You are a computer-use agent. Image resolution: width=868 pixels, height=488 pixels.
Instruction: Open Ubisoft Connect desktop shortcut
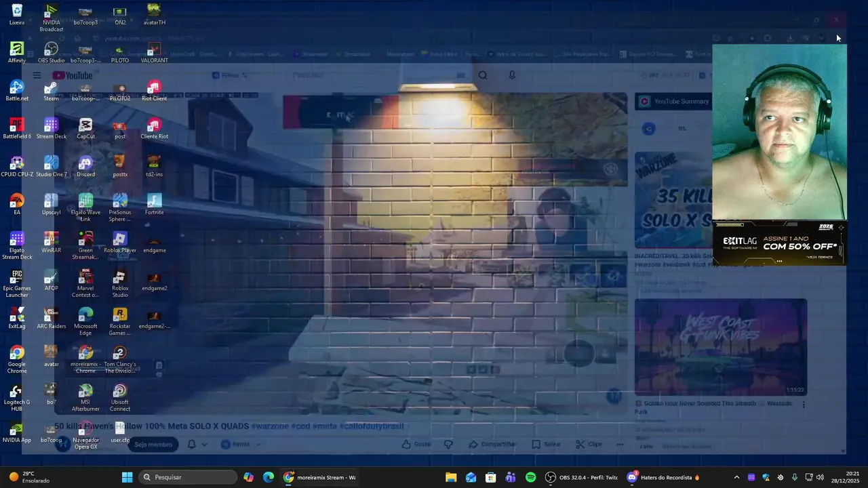click(120, 397)
